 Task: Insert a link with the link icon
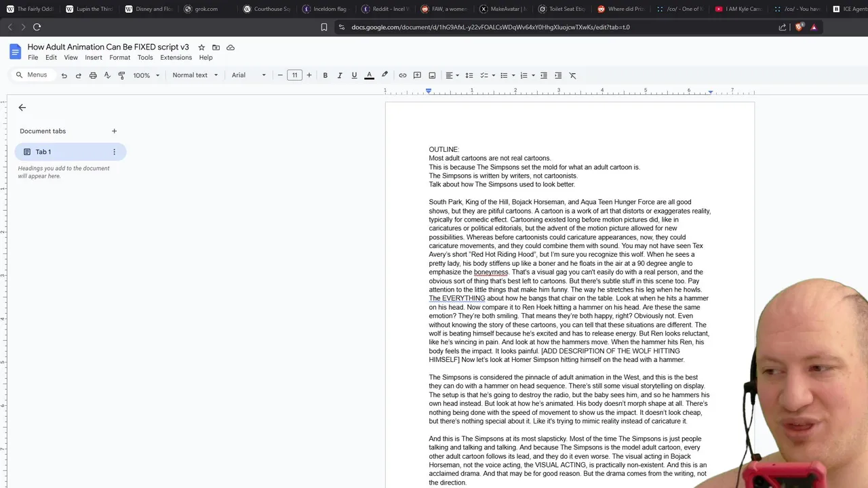pos(403,75)
